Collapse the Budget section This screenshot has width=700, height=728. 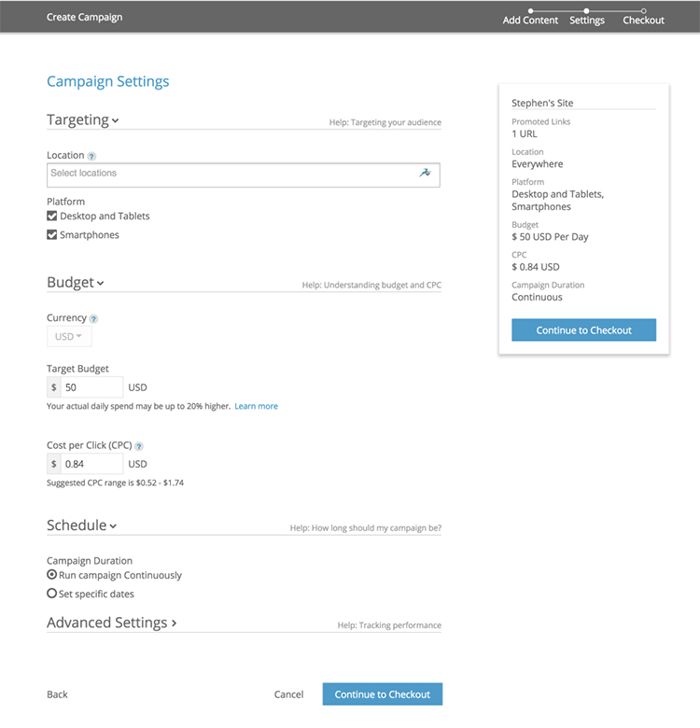click(x=76, y=283)
